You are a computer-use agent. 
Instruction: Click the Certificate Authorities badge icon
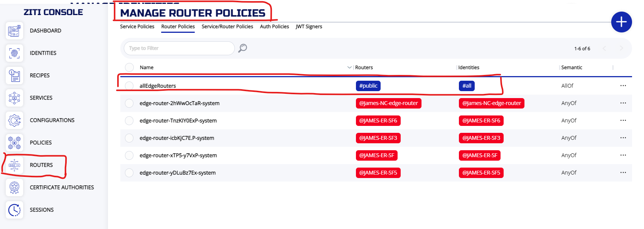(14, 188)
